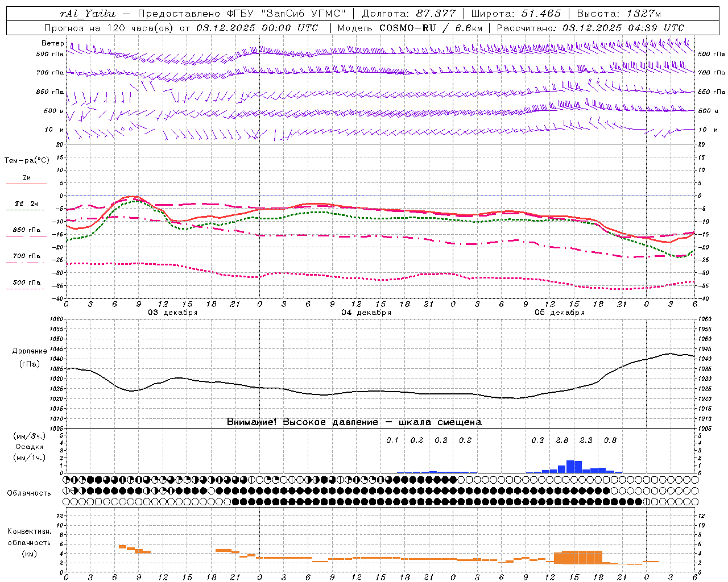The height and width of the screenshot is (582, 728).
Task: Click the 'Облачность' cloudiness label
Action: tap(29, 493)
